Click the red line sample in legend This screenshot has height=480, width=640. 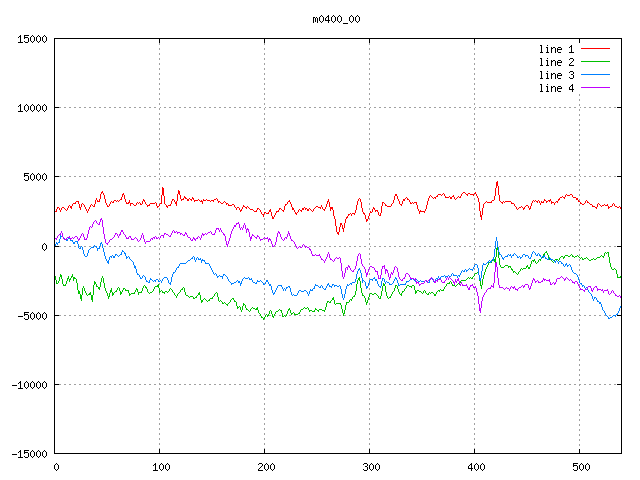595,49
